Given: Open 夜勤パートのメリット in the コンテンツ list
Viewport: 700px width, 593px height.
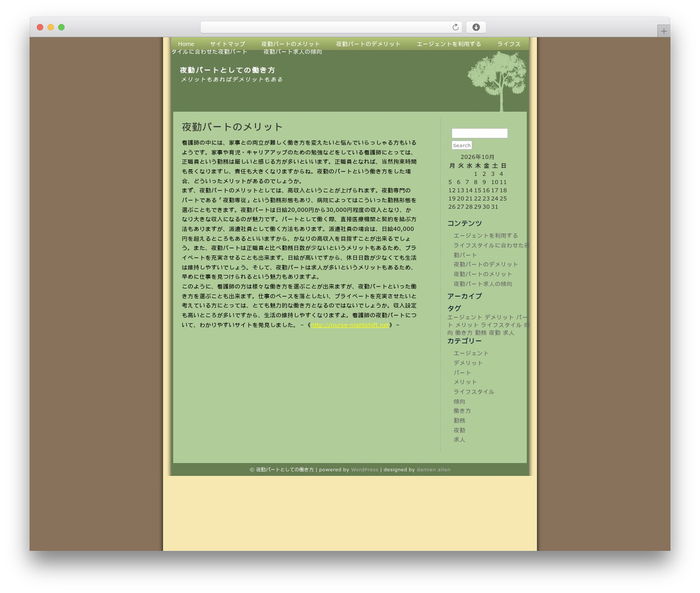Looking at the screenshot, I should pyautogui.click(x=483, y=274).
